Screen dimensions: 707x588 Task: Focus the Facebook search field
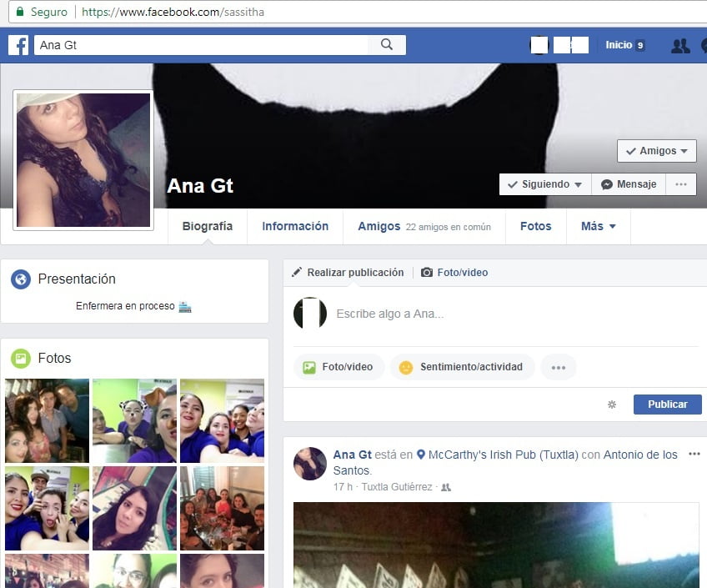click(x=201, y=45)
